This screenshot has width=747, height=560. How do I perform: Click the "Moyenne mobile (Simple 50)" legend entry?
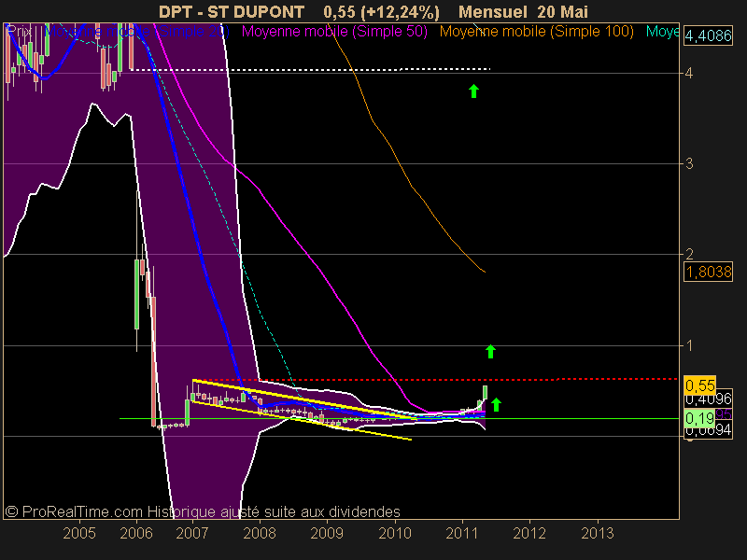pyautogui.click(x=334, y=32)
